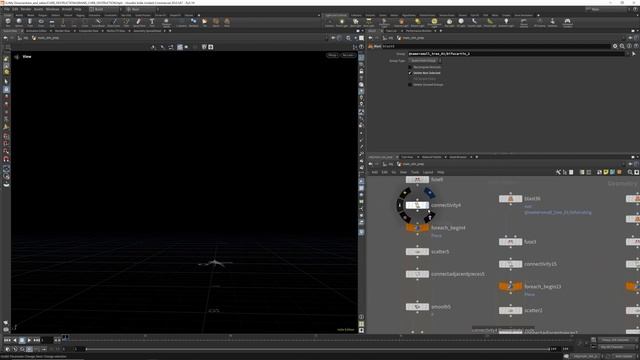The width and height of the screenshot is (640, 360).
Task: Go back in the scene view path bar
Action: (5, 38)
